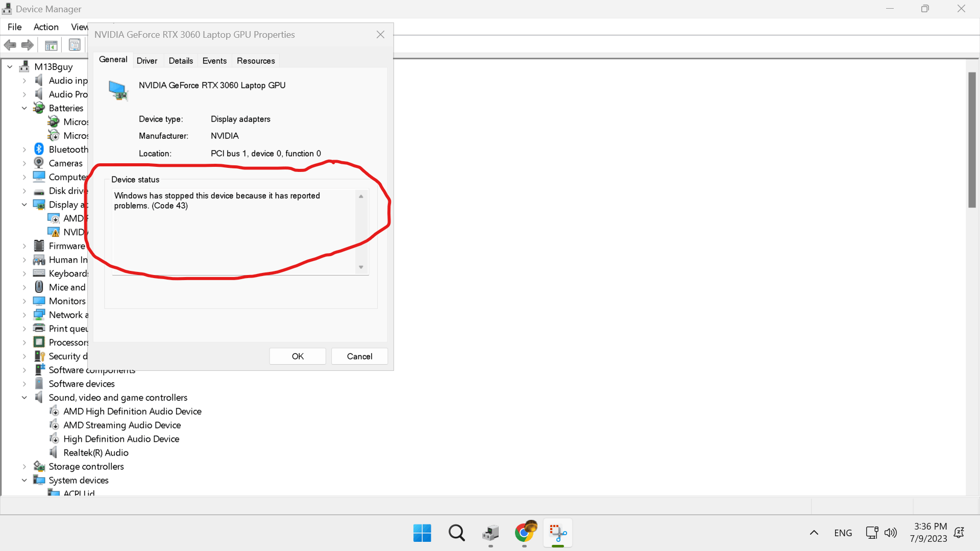The width and height of the screenshot is (980, 551).
Task: Open the clock showing 3:36 PM
Action: [929, 532]
